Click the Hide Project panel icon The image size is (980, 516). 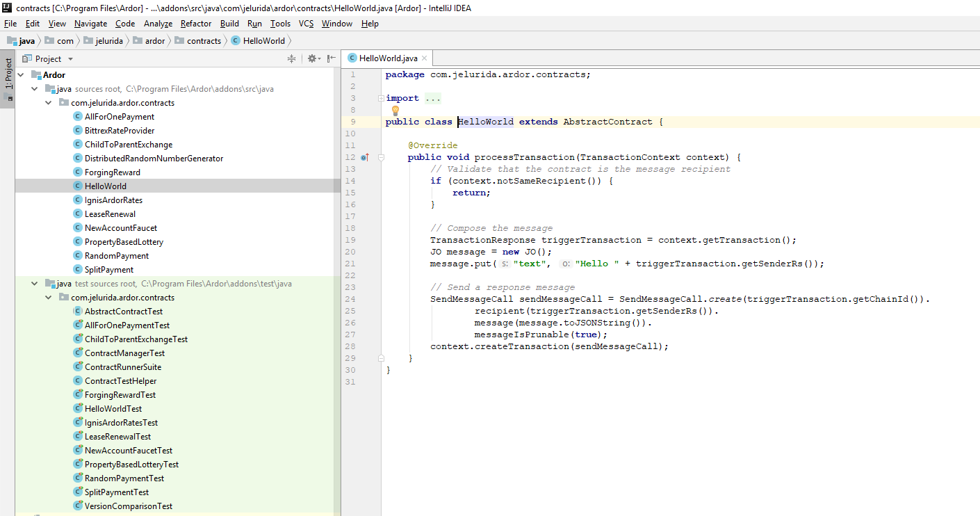click(331, 58)
